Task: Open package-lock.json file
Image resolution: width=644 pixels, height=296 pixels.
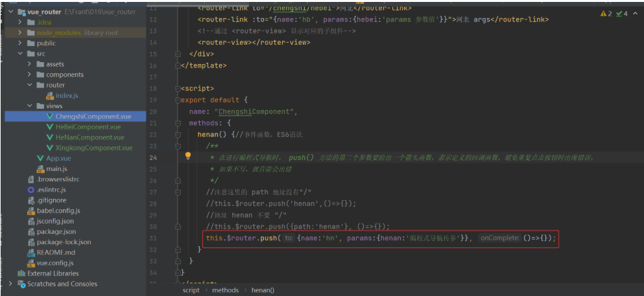Action: click(x=64, y=242)
